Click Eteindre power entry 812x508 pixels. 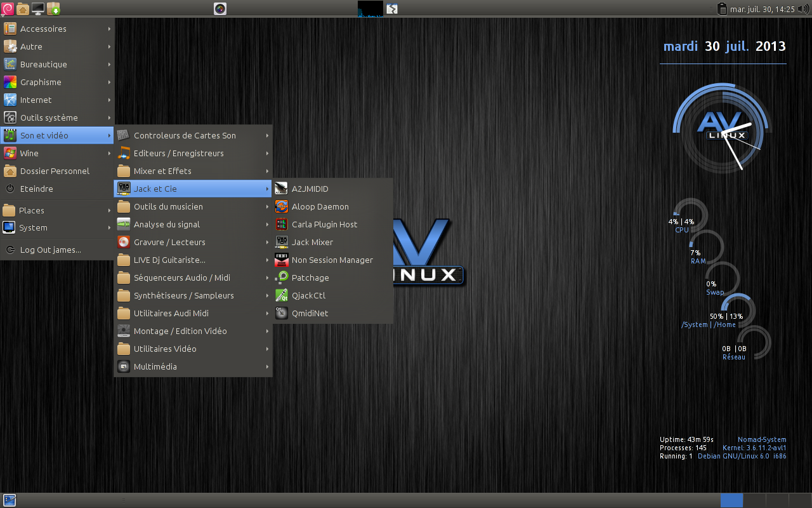(57, 189)
